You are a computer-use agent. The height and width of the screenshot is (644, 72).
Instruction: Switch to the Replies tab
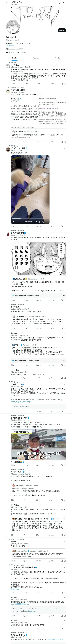pyautogui.click(x=36, y=58)
